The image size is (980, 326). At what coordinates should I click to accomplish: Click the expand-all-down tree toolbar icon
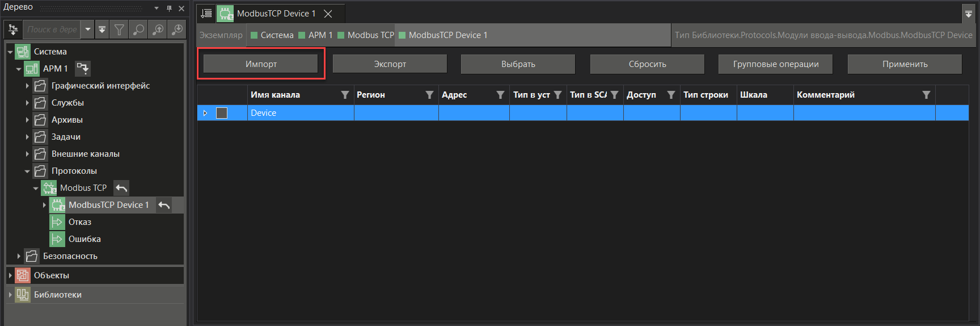[x=102, y=30]
